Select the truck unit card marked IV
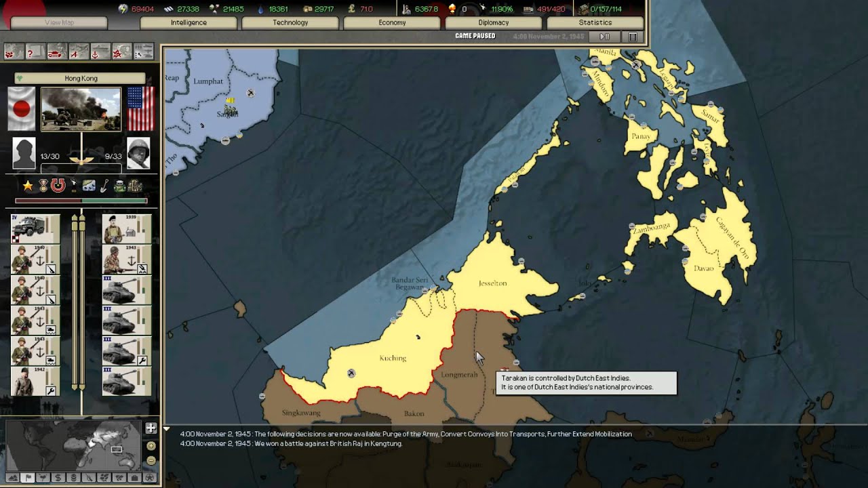Image resolution: width=868 pixels, height=488 pixels. pos(35,229)
